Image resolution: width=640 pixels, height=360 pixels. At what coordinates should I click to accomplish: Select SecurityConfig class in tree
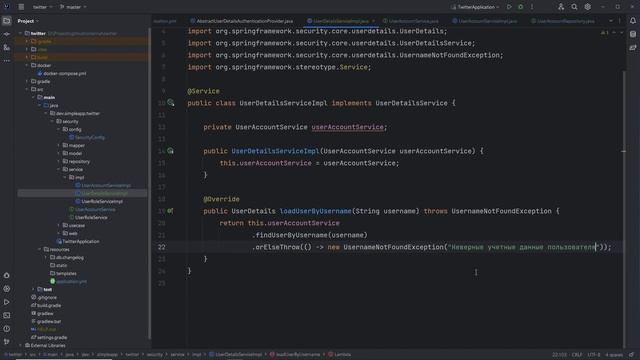pyautogui.click(x=87, y=138)
